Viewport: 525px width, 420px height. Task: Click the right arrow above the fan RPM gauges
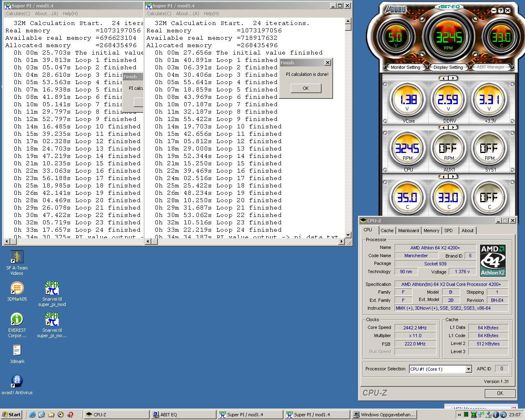453,127
